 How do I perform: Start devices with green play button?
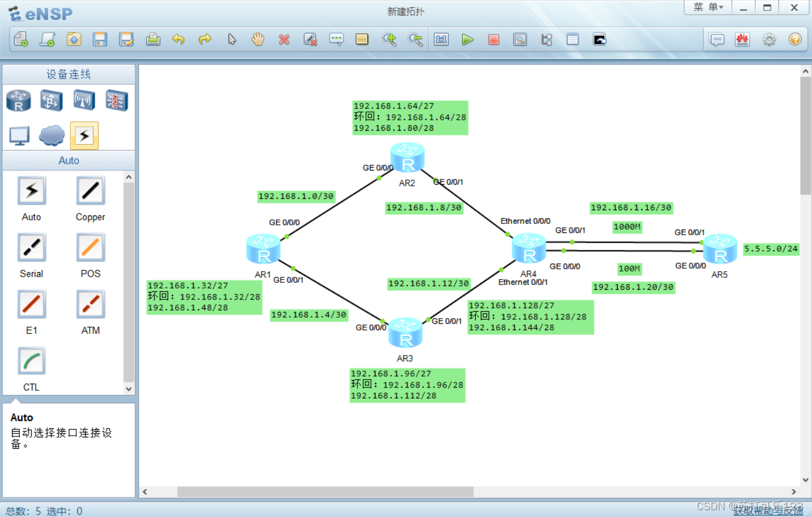point(468,39)
